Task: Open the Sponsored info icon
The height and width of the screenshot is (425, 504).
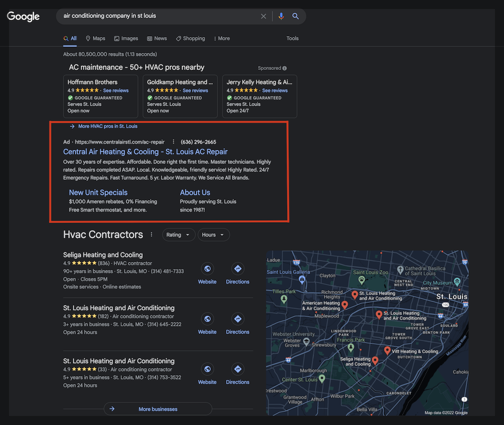Action: (x=285, y=68)
